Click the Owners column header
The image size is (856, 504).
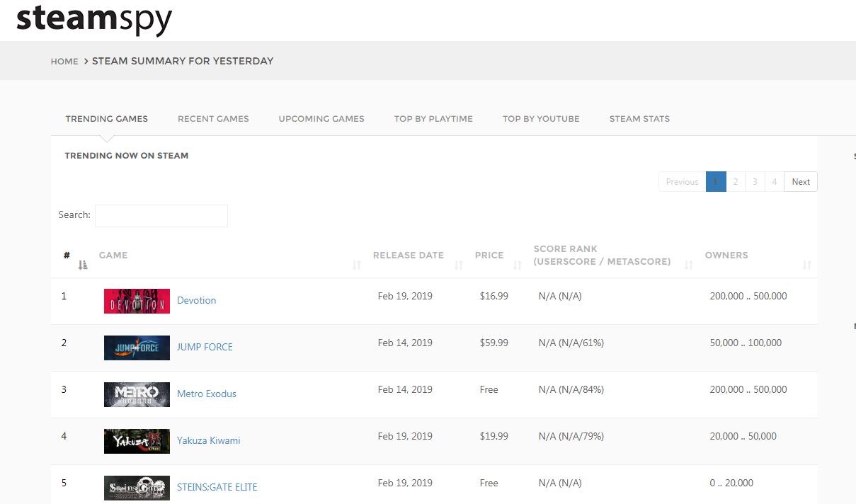pos(726,256)
